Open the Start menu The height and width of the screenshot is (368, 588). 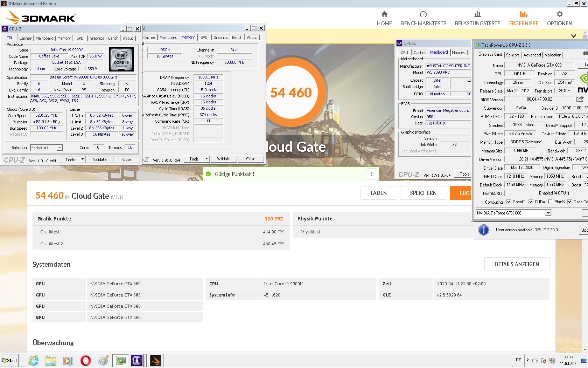click(x=9, y=361)
